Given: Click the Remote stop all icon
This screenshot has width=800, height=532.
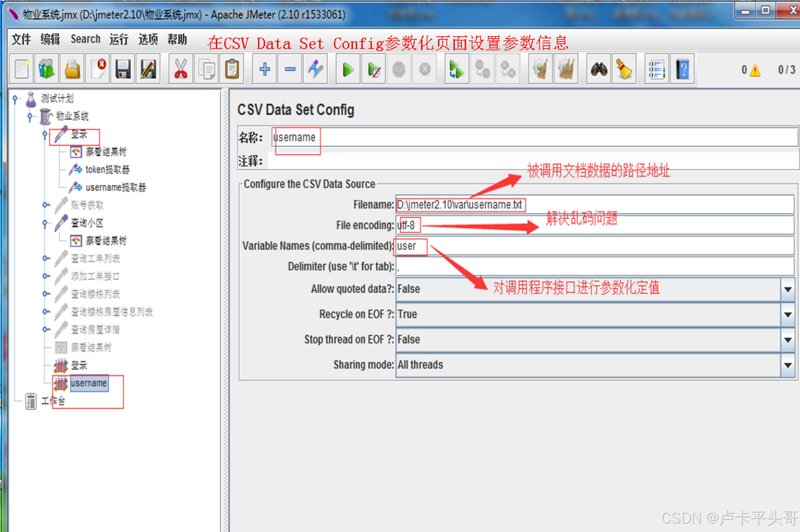Looking at the screenshot, I should pos(482,70).
